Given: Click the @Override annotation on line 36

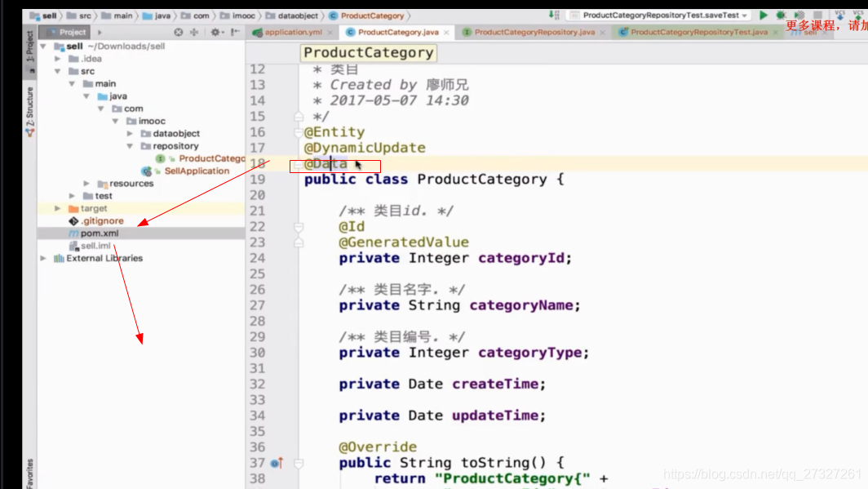Looking at the screenshot, I should point(378,447).
